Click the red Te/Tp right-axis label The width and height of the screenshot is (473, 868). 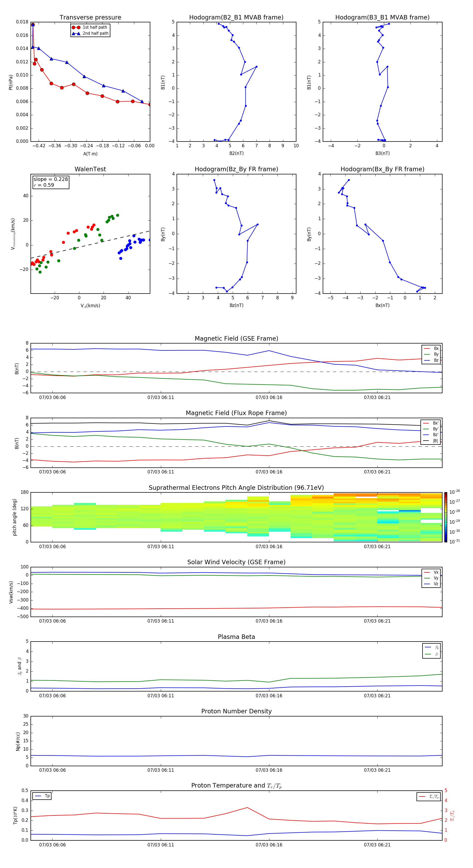453,815
